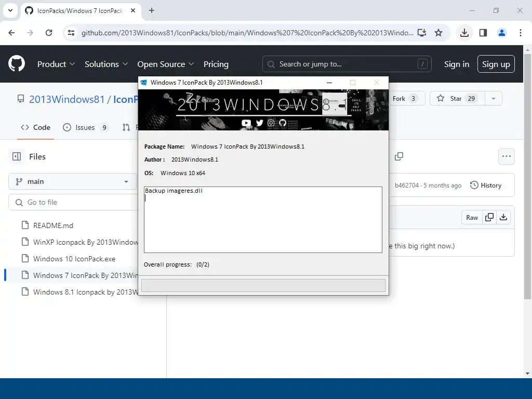Close the IconPacks browser tab
The width and height of the screenshot is (532, 399).
pos(133,10)
